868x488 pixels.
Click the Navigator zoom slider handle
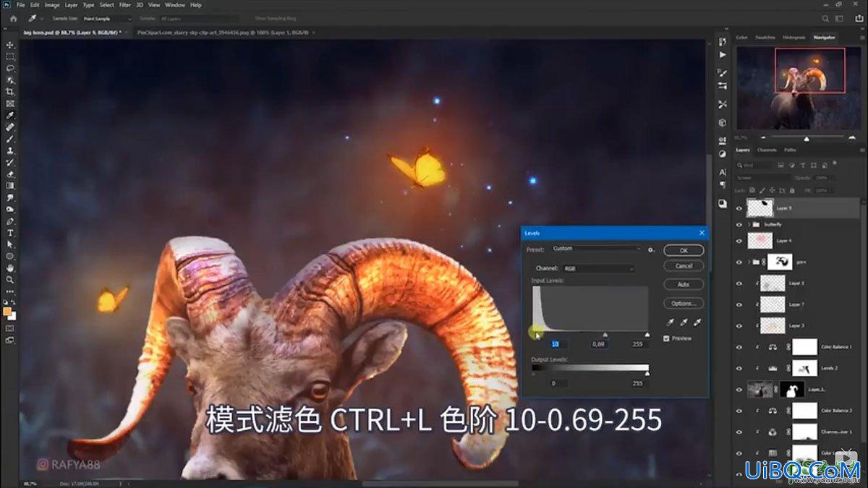tap(807, 138)
